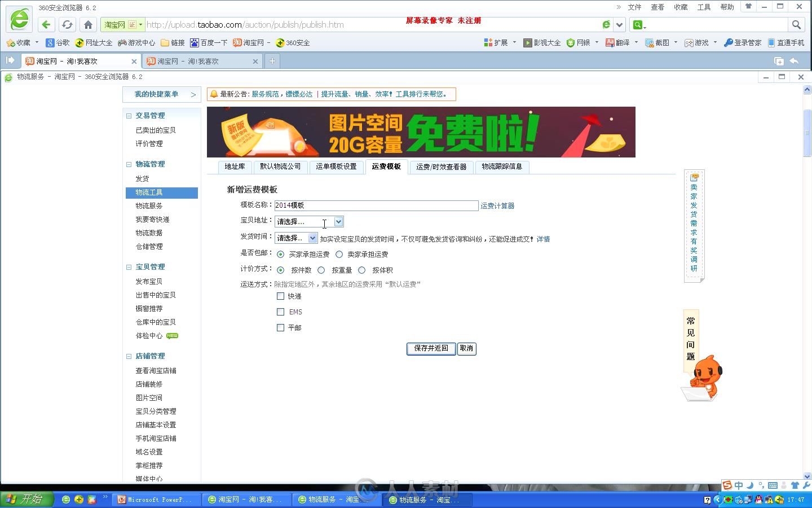Screen dimensions: 812x508
Task: Open 网址大全 bookmark
Action: point(94,43)
